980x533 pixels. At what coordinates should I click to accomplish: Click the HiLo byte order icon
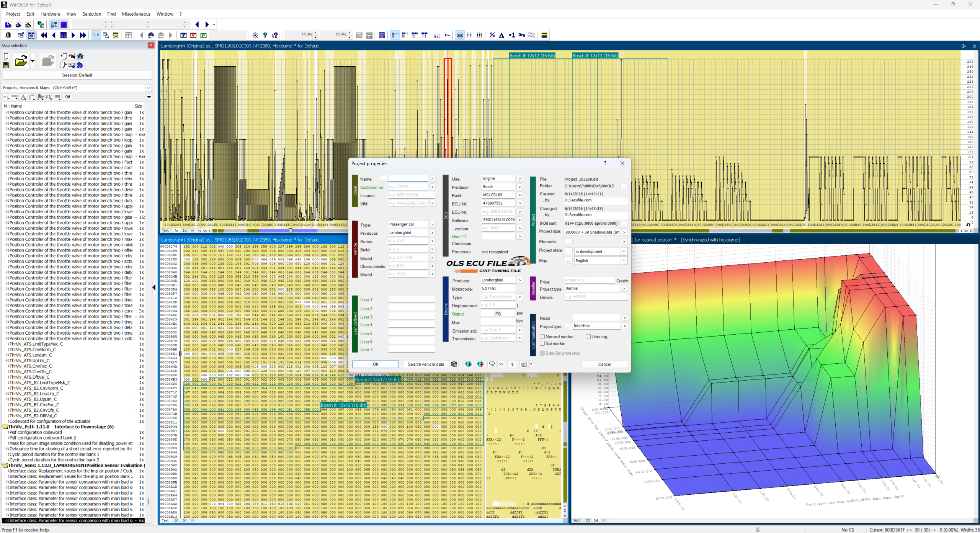click(x=437, y=35)
